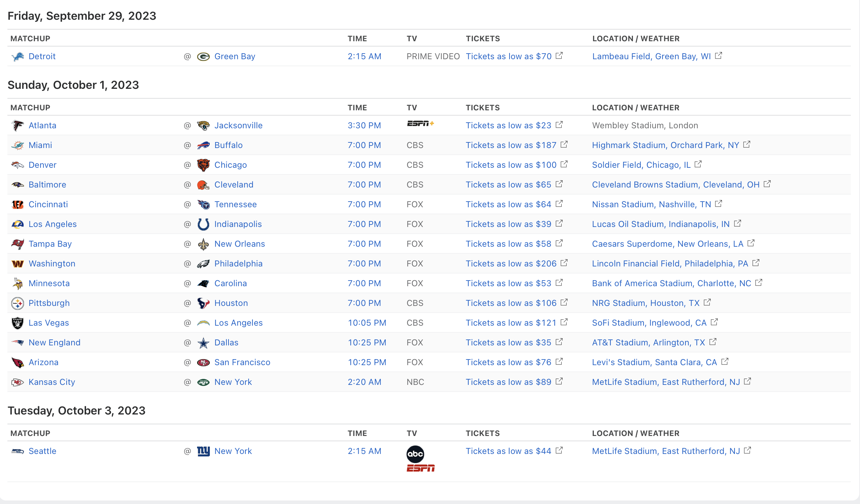Open the Jacksonville team link

(238, 125)
